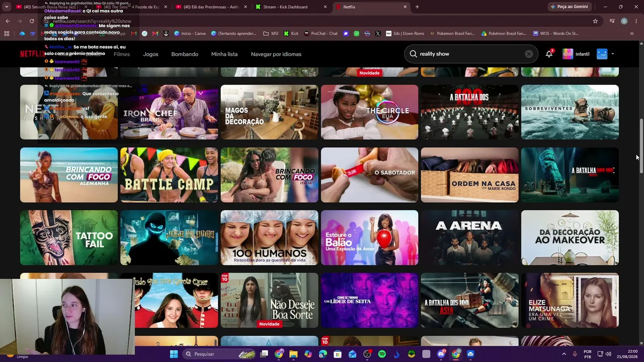Open Microsoft Edge from taskbar
This screenshot has width=644, height=362.
323,354
